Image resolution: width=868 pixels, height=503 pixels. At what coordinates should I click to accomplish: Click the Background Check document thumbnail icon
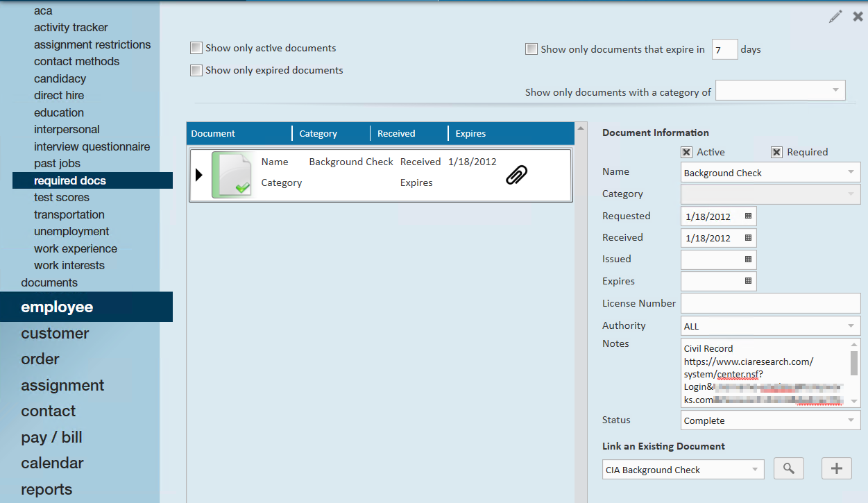coord(232,176)
